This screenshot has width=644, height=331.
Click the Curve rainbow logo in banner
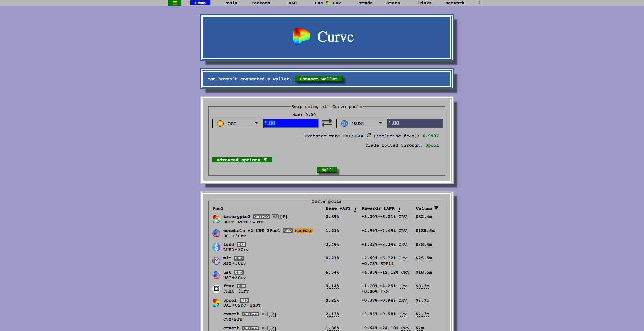click(302, 36)
